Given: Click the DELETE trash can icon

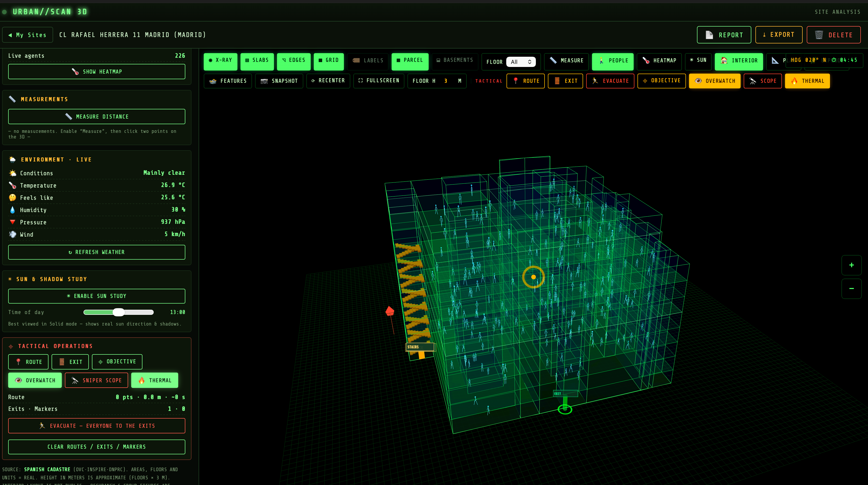Looking at the screenshot, I should click(819, 35).
